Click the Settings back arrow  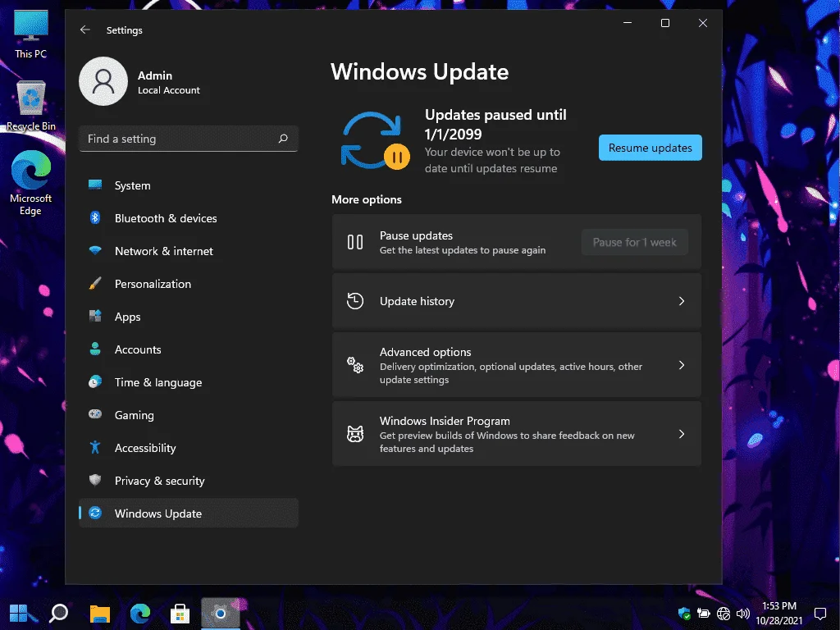(85, 30)
